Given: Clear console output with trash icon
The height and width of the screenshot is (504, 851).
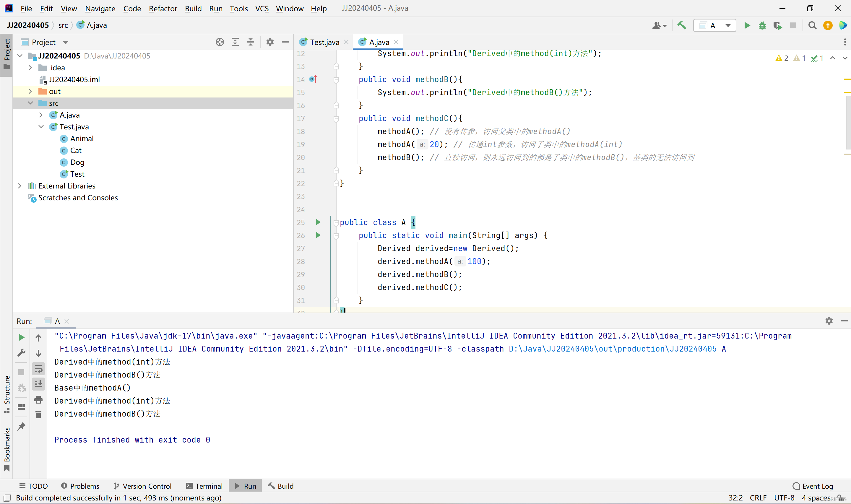Looking at the screenshot, I should [x=38, y=414].
